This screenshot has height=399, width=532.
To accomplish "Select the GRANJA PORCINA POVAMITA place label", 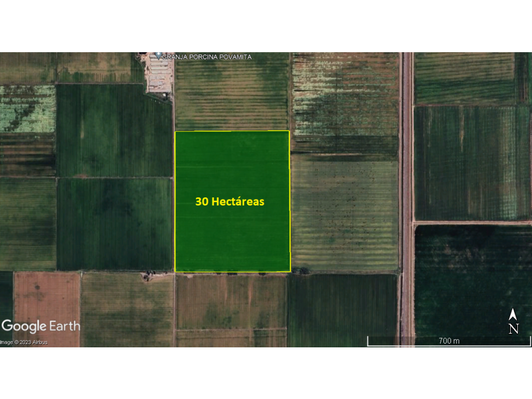I will tap(207, 57).
